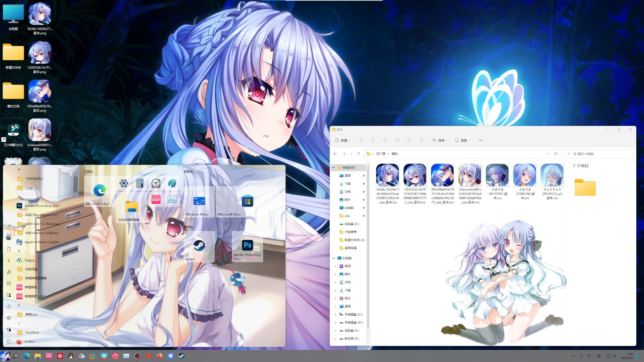Collapse the 快速访问 tree section

click(333, 168)
